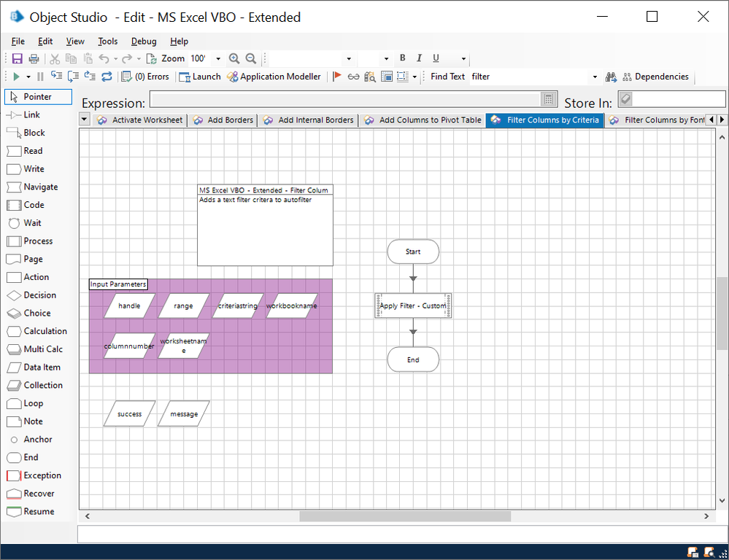Select the Pointer tool
The height and width of the screenshot is (560, 729).
pos(38,97)
